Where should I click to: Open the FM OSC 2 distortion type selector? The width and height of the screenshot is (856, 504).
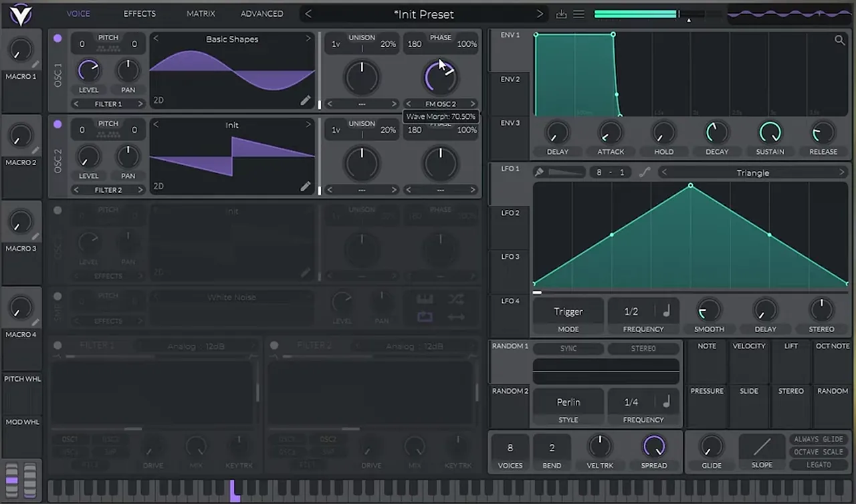(x=440, y=104)
